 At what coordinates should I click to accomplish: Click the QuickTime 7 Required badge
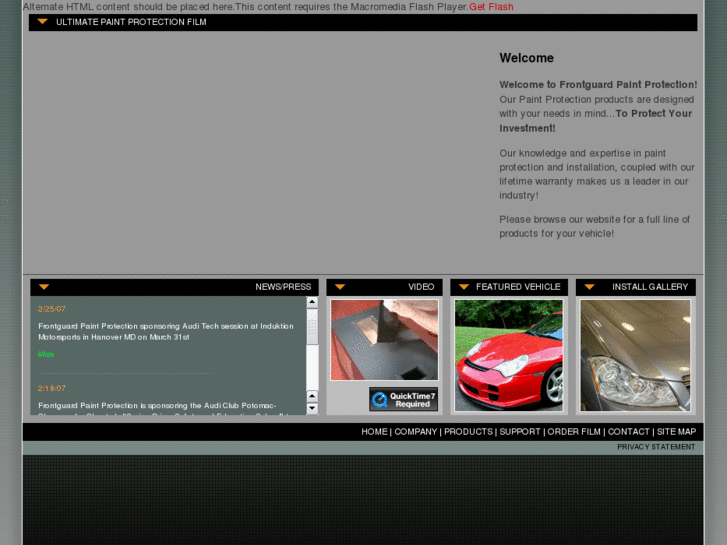point(403,399)
